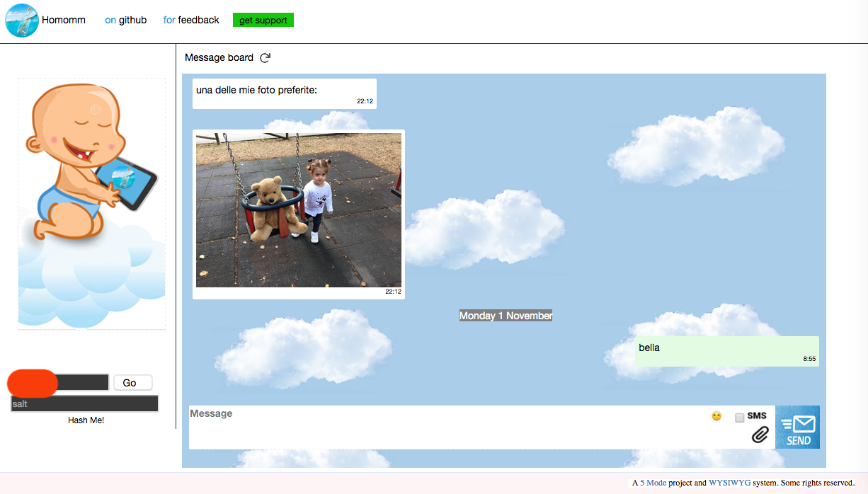Enable SMS message delivery

pyautogui.click(x=738, y=416)
